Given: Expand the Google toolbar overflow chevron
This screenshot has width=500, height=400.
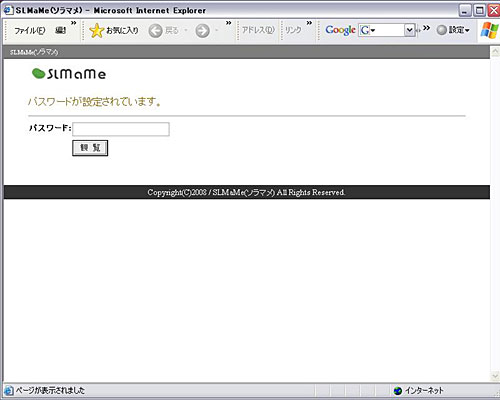Looking at the screenshot, I should 426,28.
